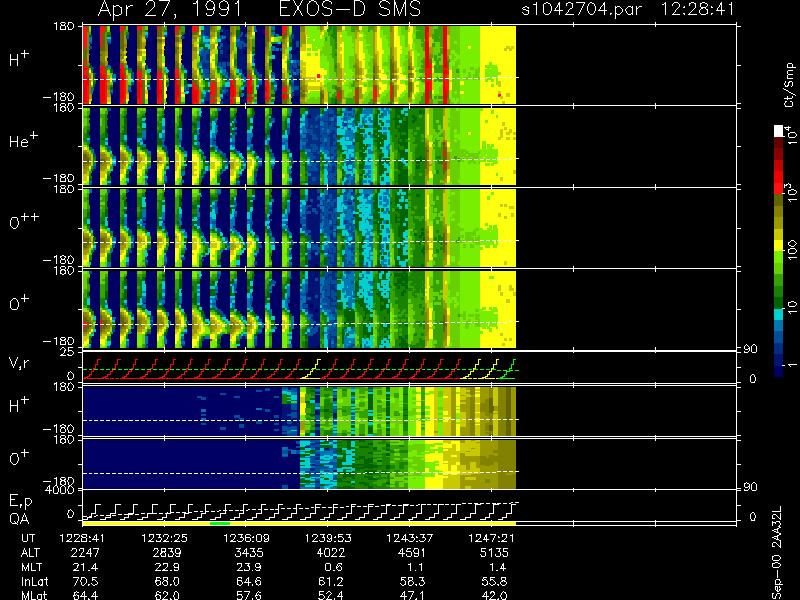This screenshot has width=800, height=600.
Task: Select UT value '1232:25'
Action: pyautogui.click(x=164, y=538)
